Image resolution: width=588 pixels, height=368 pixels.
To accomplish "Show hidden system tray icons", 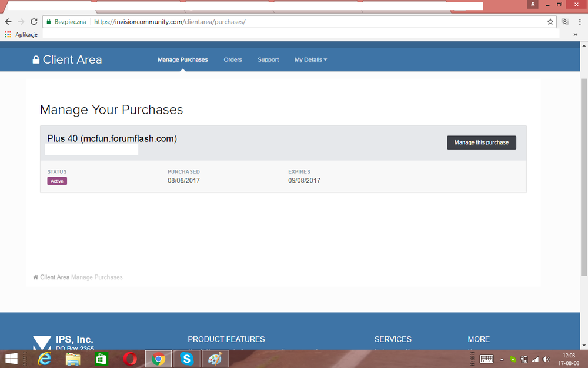I will [502, 359].
